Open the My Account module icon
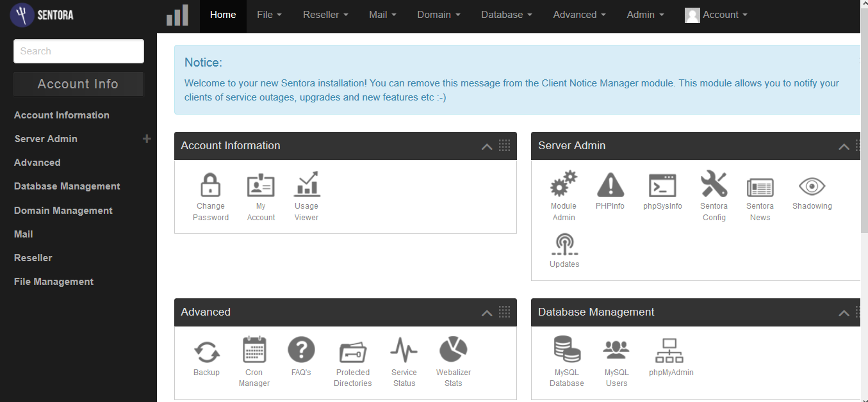Viewport: 868px width, 402px height. pos(261,185)
